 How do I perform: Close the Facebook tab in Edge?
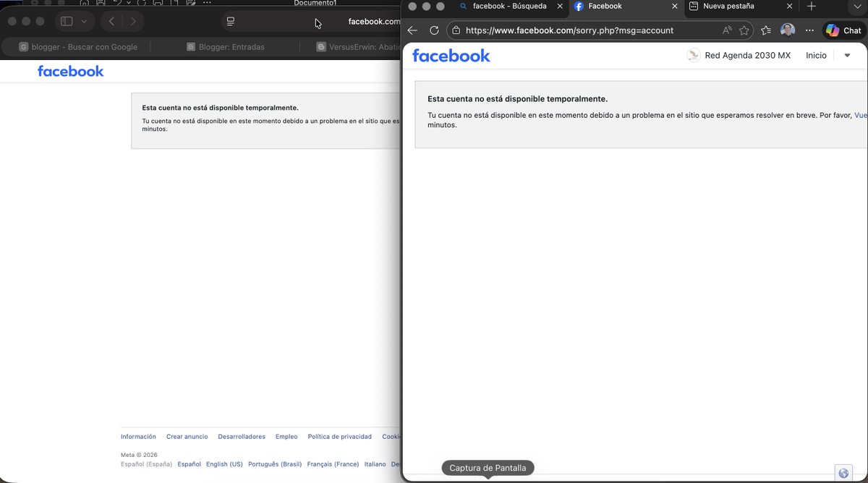pyautogui.click(x=674, y=6)
